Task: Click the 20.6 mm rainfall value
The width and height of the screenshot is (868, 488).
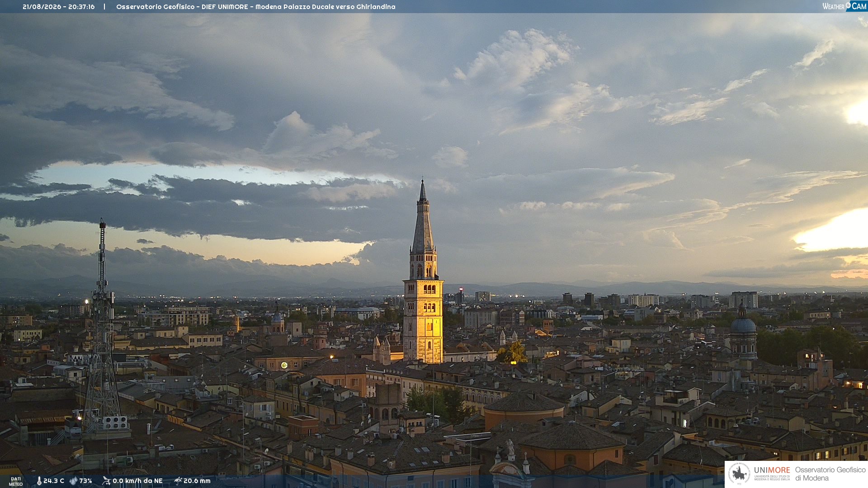Action: point(197,481)
